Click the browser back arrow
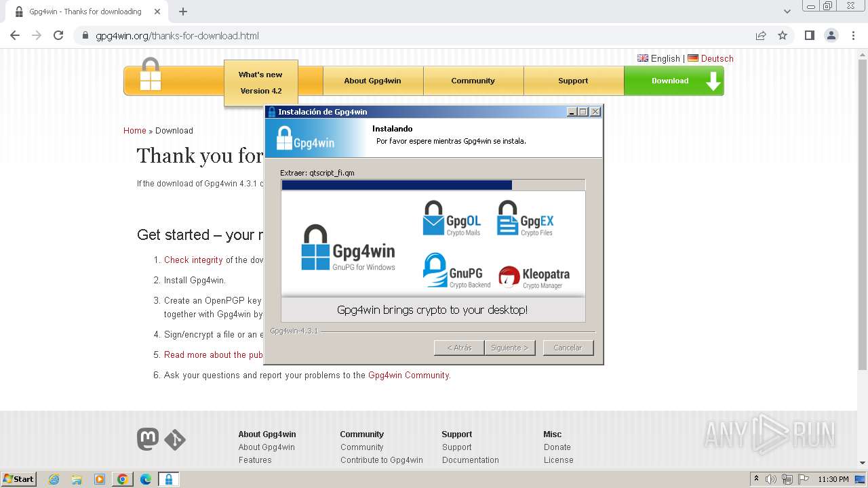The height and width of the screenshot is (488, 868). point(15,35)
